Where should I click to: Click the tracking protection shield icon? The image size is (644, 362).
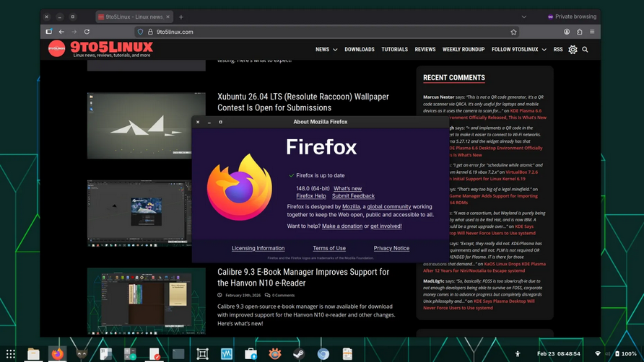(x=140, y=32)
